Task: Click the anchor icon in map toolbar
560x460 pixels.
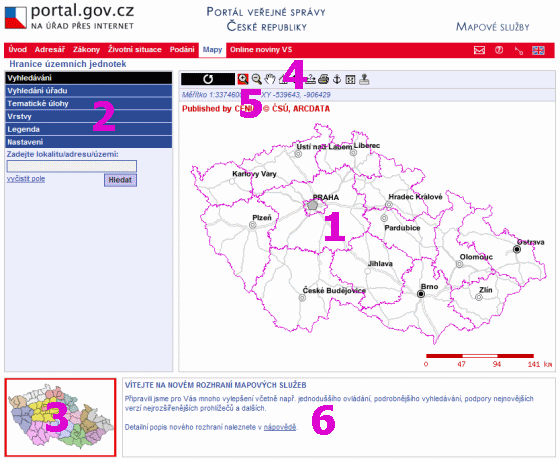Action: pos(337,79)
